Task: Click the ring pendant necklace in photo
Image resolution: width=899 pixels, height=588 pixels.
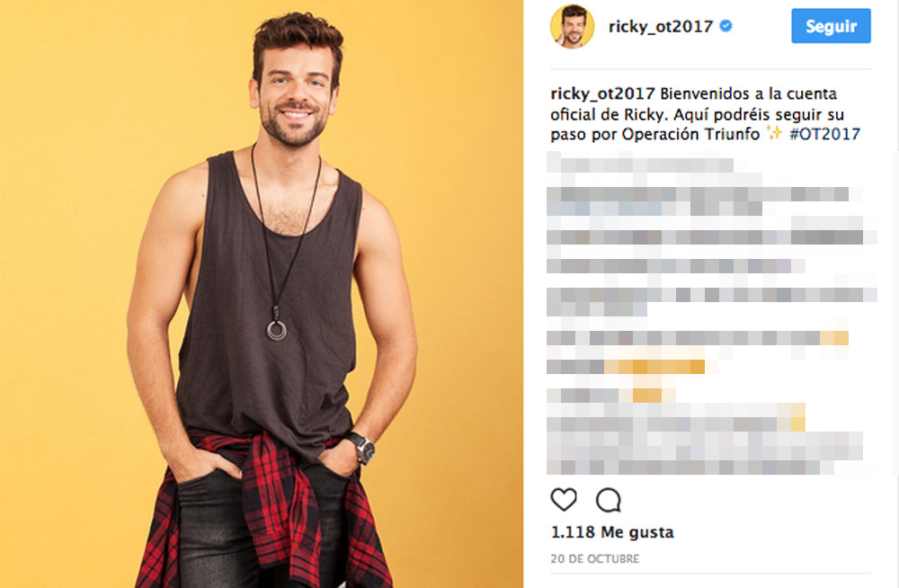Action: (276, 330)
